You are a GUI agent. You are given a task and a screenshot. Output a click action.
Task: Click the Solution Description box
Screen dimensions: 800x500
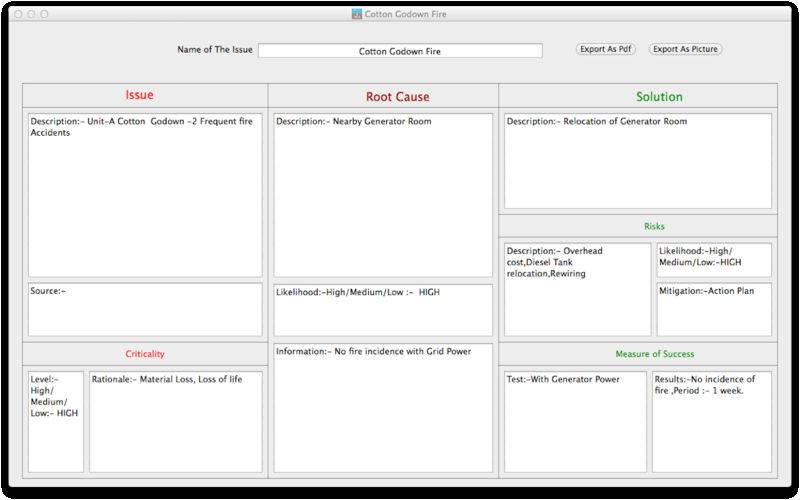pyautogui.click(x=638, y=161)
